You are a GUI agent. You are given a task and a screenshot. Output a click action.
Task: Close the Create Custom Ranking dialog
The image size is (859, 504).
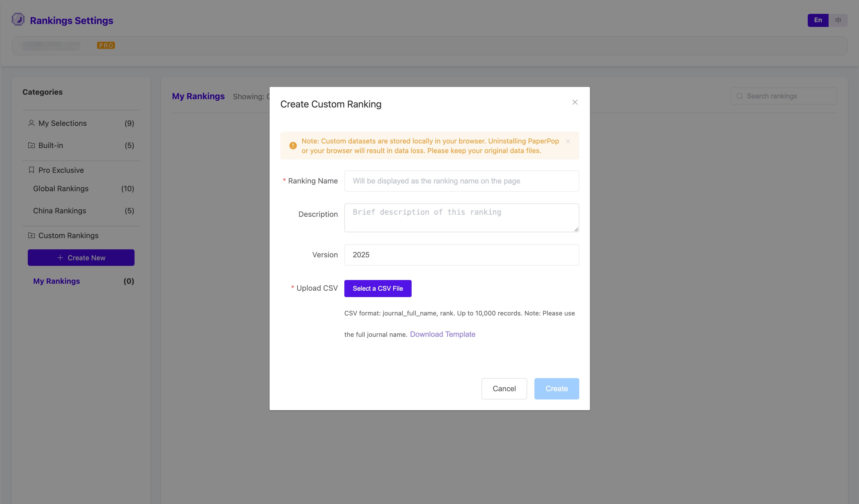575,102
